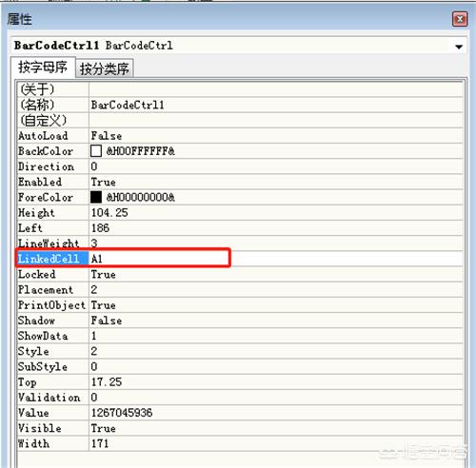
Task: Select the (名称) property name
Action: (x=37, y=105)
